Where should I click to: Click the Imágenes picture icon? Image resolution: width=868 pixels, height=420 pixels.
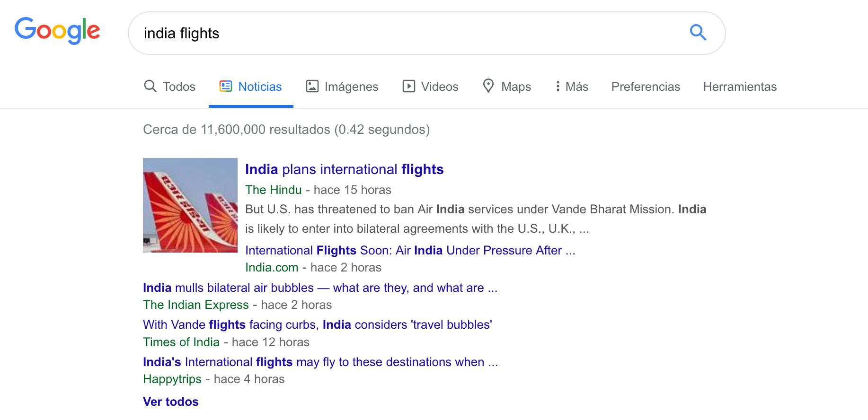tap(312, 86)
